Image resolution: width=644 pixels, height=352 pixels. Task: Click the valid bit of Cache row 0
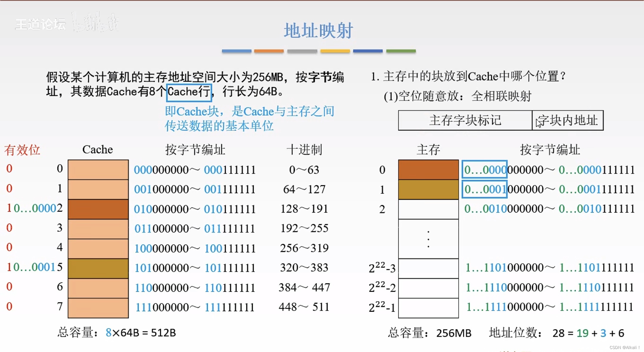9,169
